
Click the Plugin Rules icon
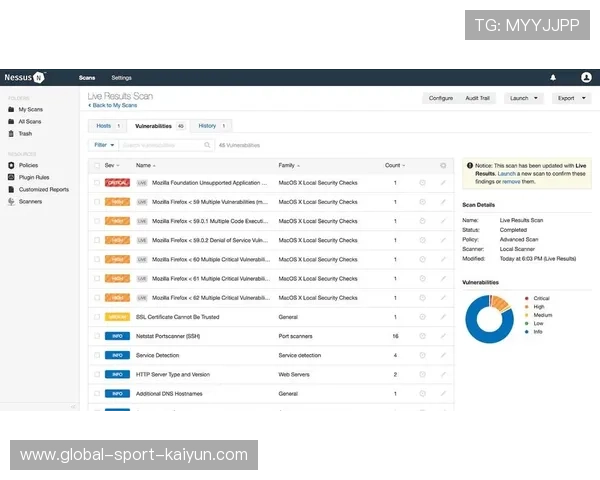11,177
